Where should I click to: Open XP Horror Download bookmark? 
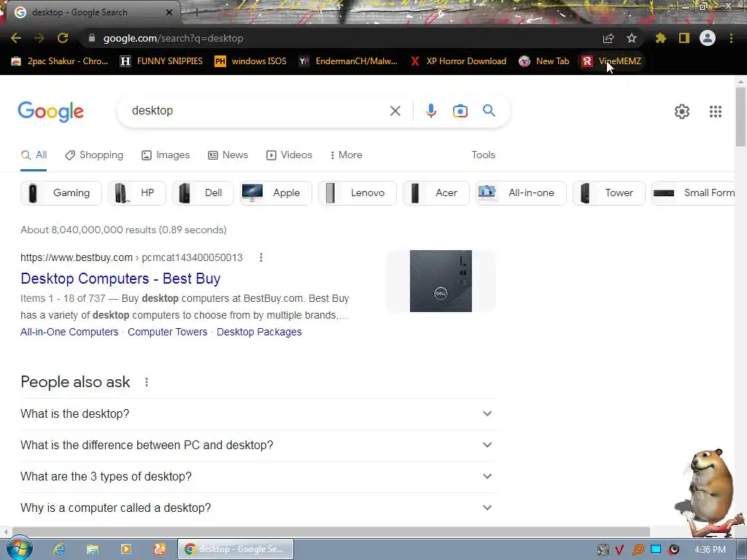coord(458,61)
